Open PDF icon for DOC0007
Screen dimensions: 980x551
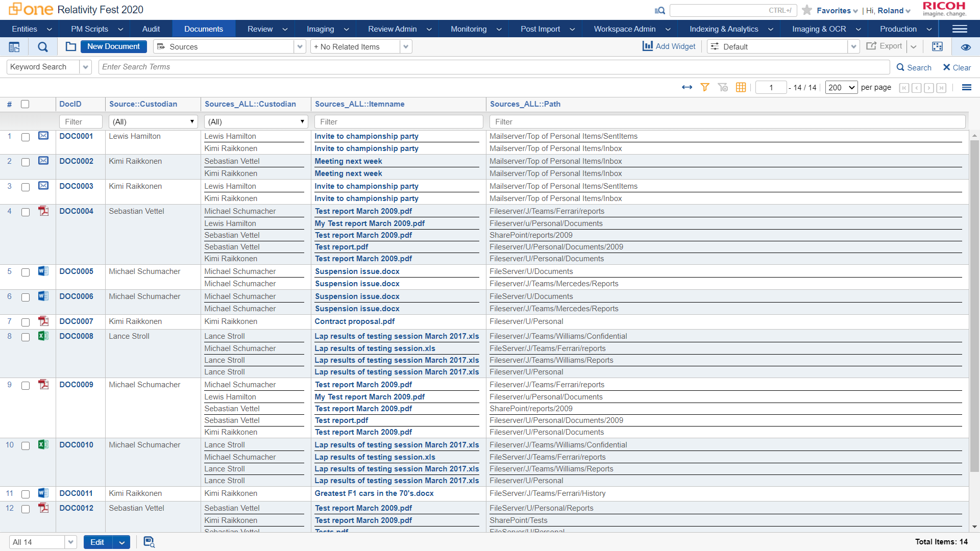tap(43, 321)
